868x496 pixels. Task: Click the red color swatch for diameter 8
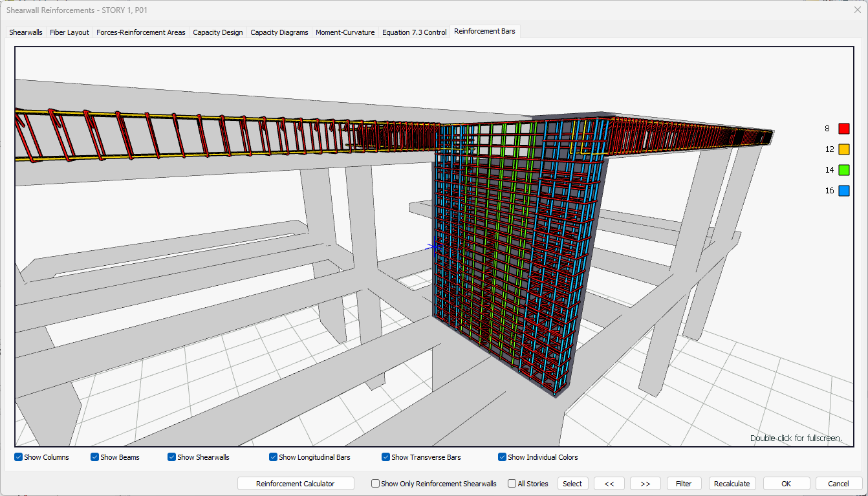pos(843,129)
